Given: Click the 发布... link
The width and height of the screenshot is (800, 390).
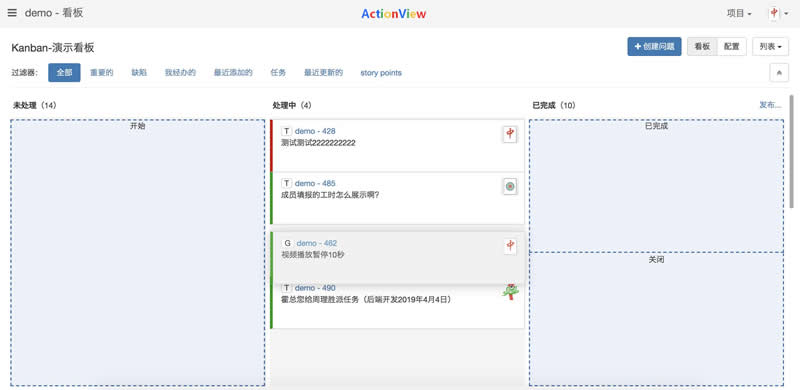Looking at the screenshot, I should pyautogui.click(x=770, y=105).
